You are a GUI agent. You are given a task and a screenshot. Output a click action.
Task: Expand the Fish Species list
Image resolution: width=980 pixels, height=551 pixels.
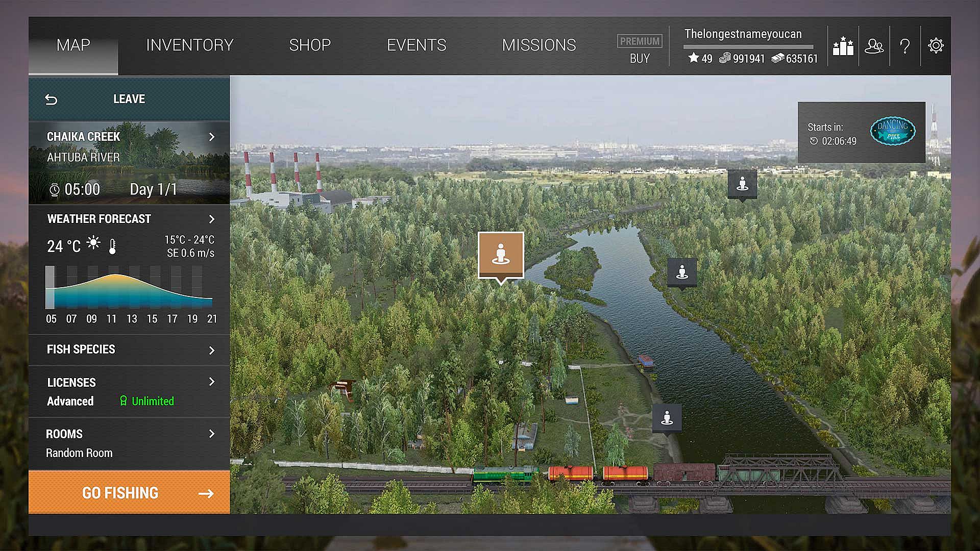211,350
